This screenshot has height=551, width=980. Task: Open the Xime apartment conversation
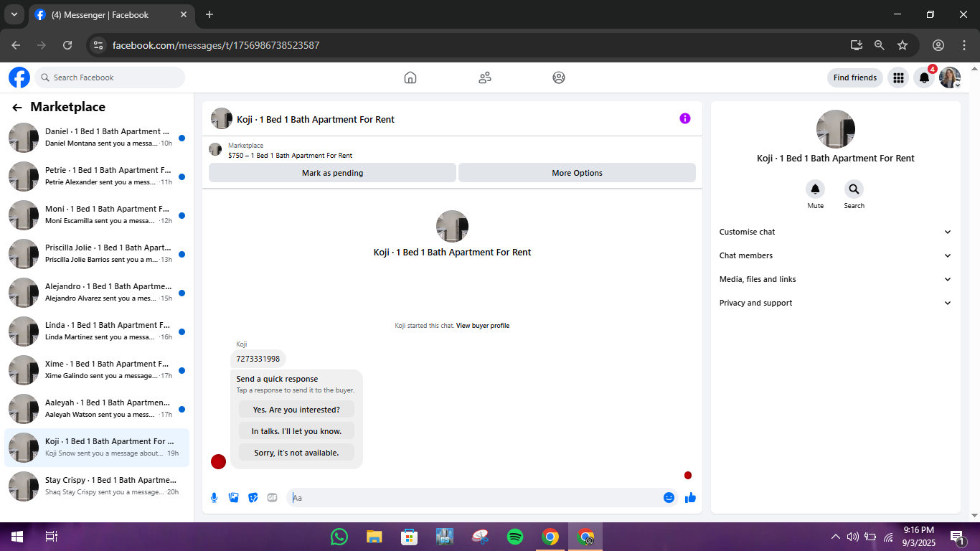pyautogui.click(x=97, y=370)
